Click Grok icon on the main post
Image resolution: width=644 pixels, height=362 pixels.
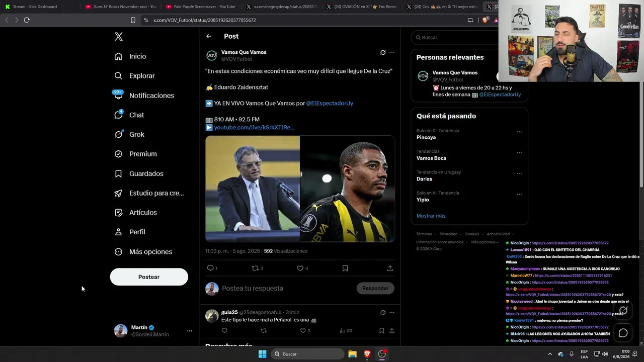[383, 52]
